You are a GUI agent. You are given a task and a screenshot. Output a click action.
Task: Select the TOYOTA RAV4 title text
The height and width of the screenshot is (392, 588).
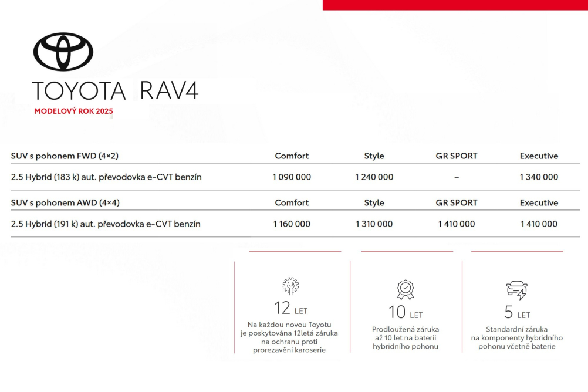115,91
